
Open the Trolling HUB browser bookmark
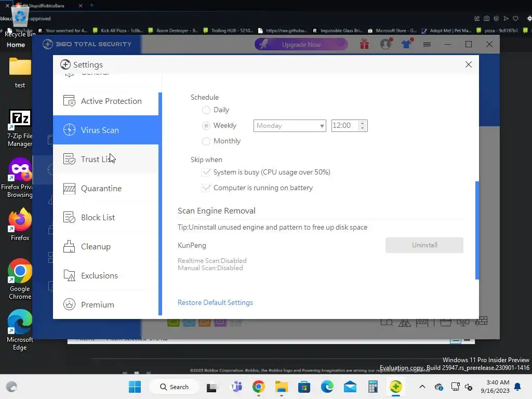coord(229,31)
